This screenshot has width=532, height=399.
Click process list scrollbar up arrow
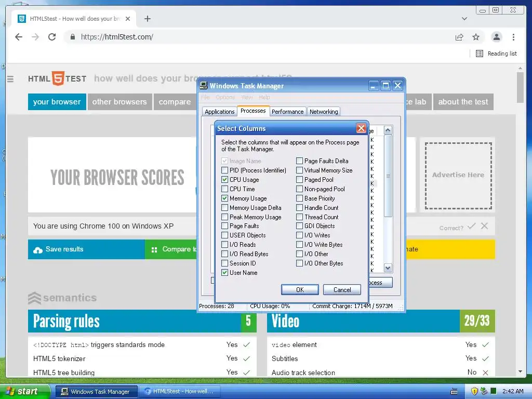click(388, 130)
